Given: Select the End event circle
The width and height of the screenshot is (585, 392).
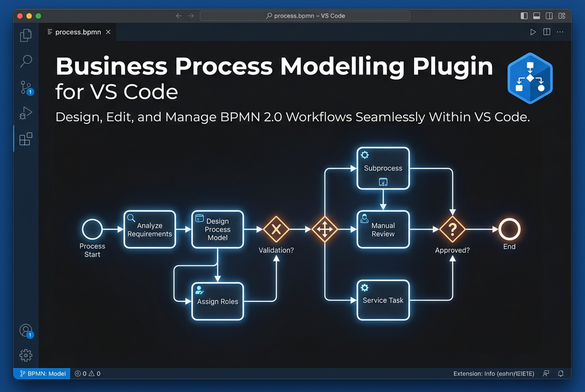Looking at the screenshot, I should pos(510,229).
